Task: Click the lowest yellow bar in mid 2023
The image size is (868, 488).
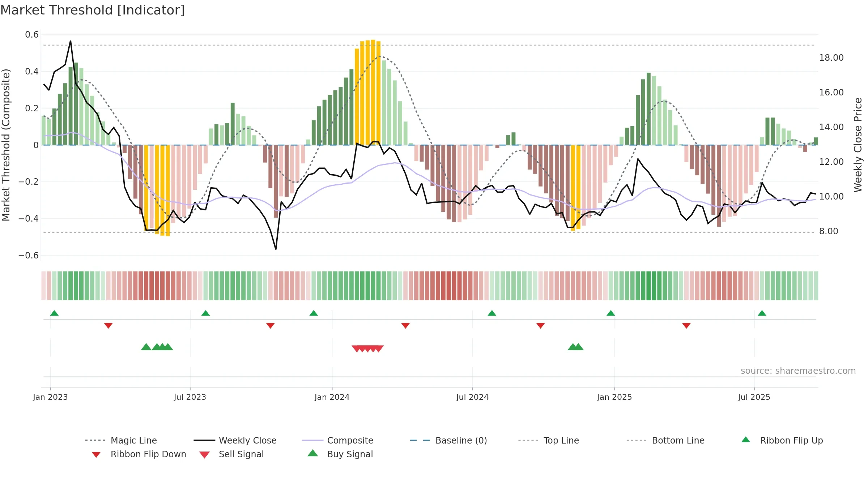Action: 168,191
